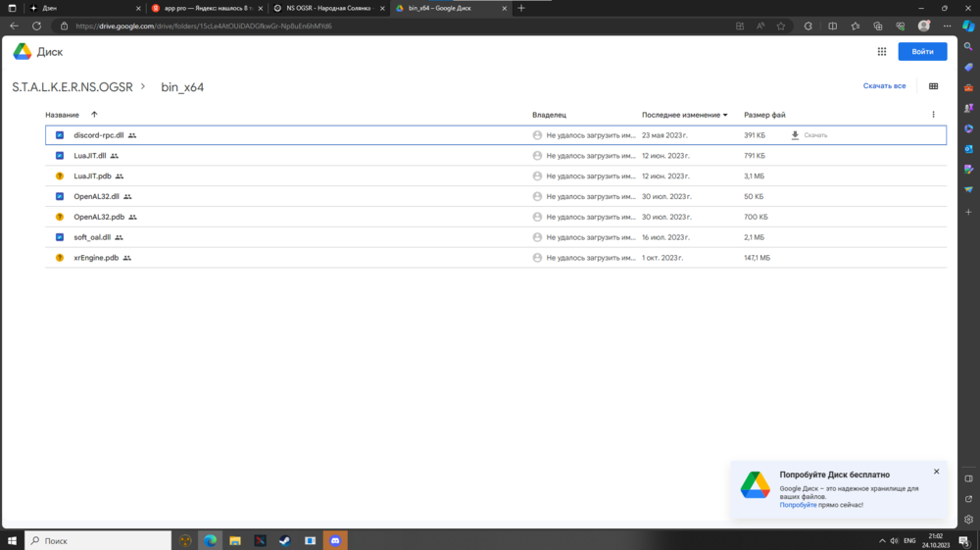
Task: Click the Google Drive logo
Action: [23, 52]
